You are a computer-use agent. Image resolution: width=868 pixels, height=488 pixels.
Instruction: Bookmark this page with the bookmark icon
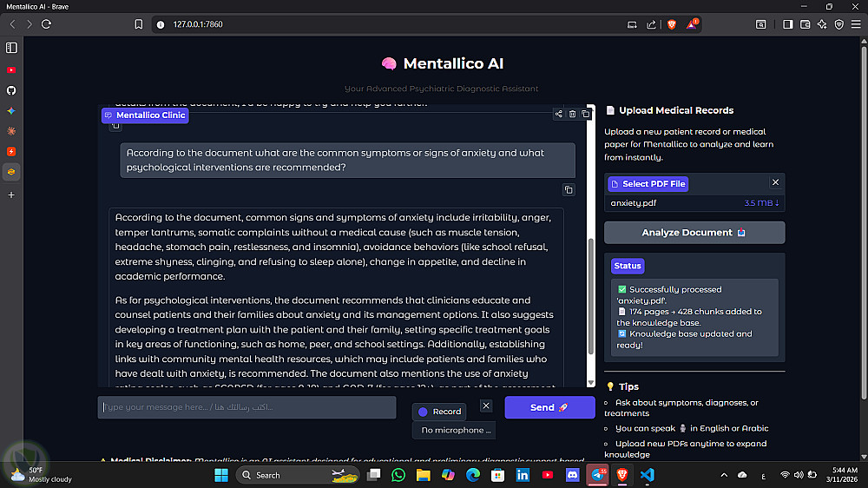coord(138,24)
